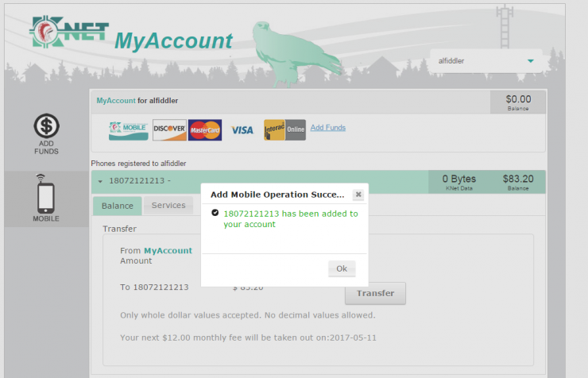Viewport: 588px width, 378px height.
Task: Click the Add Funds dollar icon
Action: (47, 126)
